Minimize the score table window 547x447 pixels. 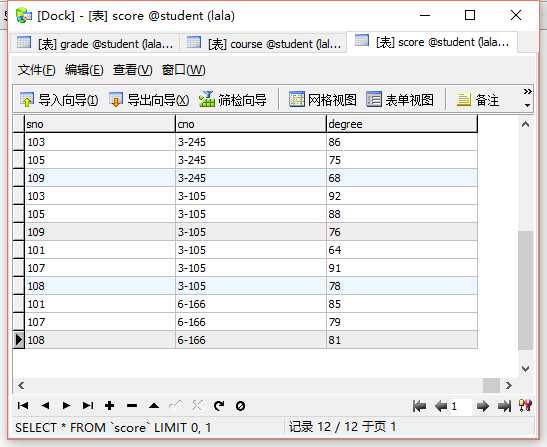(x=425, y=15)
